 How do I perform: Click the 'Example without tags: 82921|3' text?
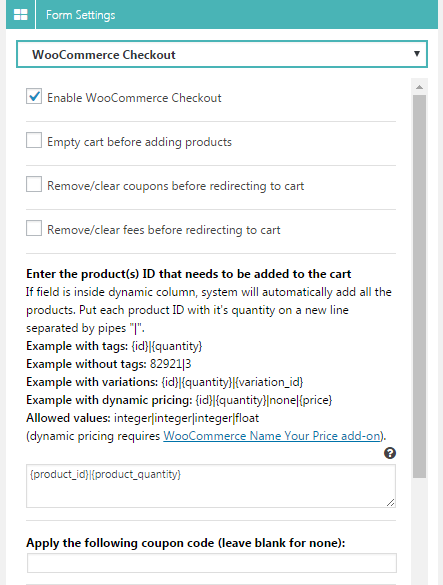click(109, 364)
